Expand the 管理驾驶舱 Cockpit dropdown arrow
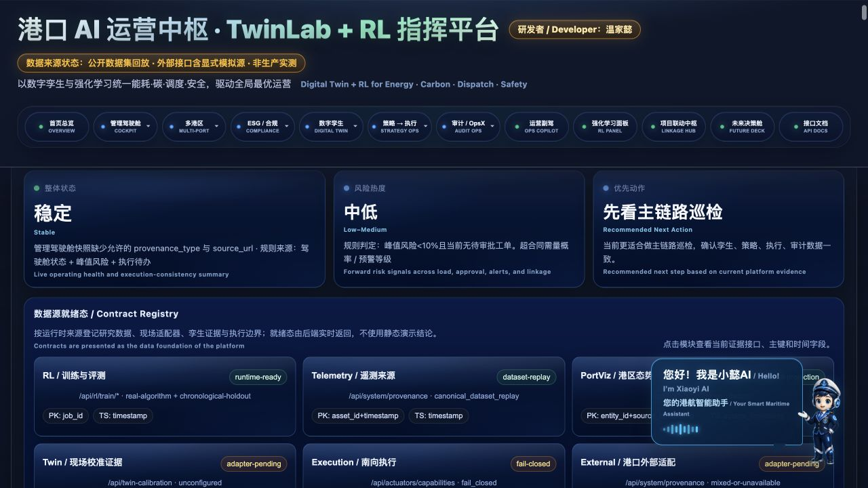 click(148, 126)
